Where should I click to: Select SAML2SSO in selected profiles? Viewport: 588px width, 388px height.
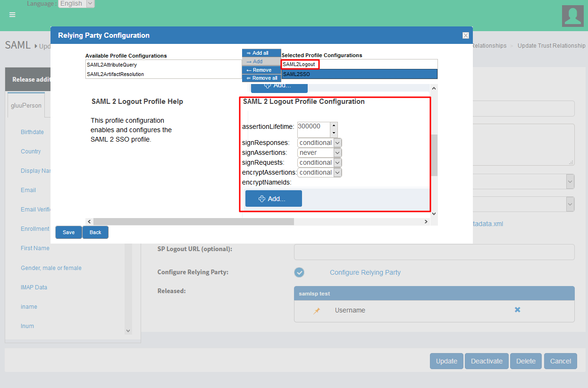(x=359, y=74)
